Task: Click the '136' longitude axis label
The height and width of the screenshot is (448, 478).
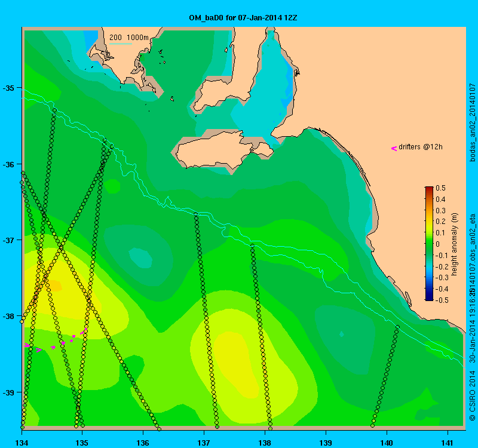Action: (143, 443)
